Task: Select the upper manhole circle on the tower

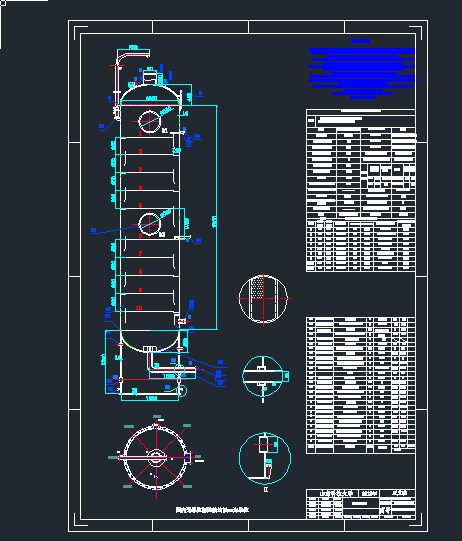Action: (x=149, y=121)
